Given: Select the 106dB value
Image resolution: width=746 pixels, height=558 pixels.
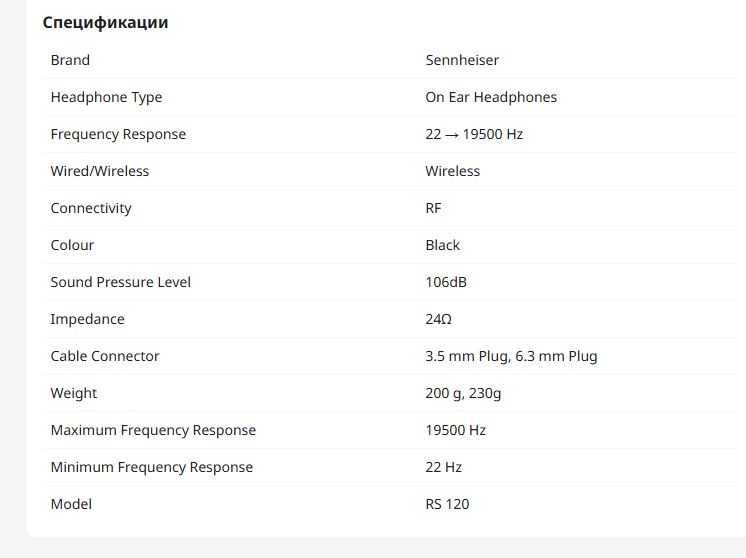Looking at the screenshot, I should [446, 282].
